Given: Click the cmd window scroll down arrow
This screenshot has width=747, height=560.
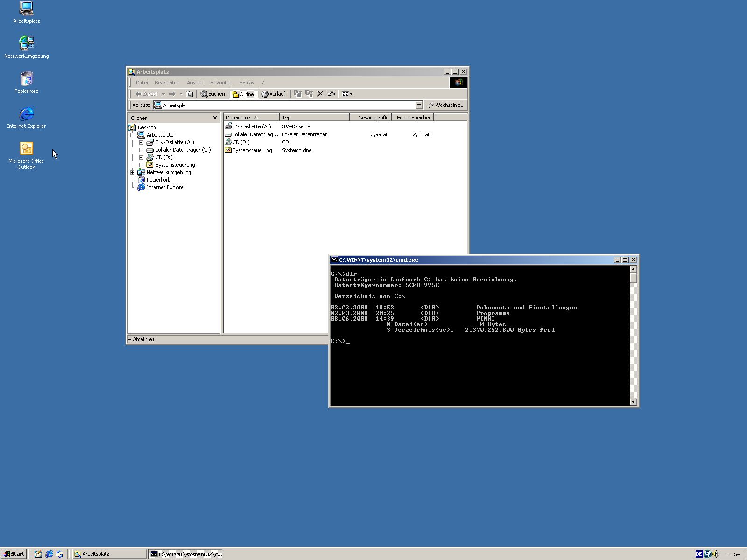Looking at the screenshot, I should click(x=633, y=402).
